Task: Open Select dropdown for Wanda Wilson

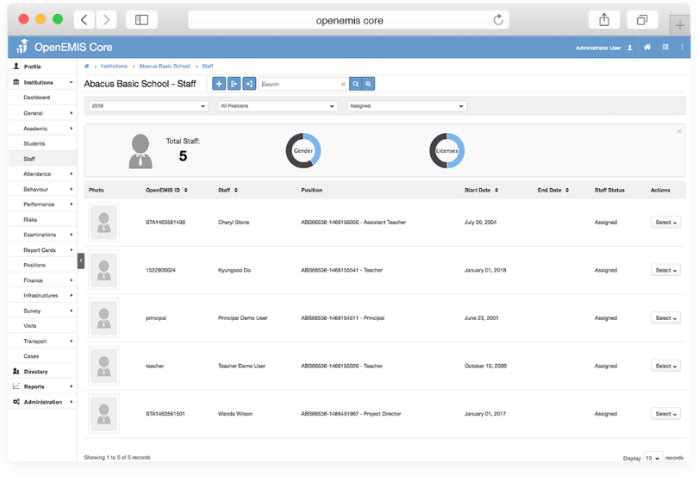Action: pos(666,414)
